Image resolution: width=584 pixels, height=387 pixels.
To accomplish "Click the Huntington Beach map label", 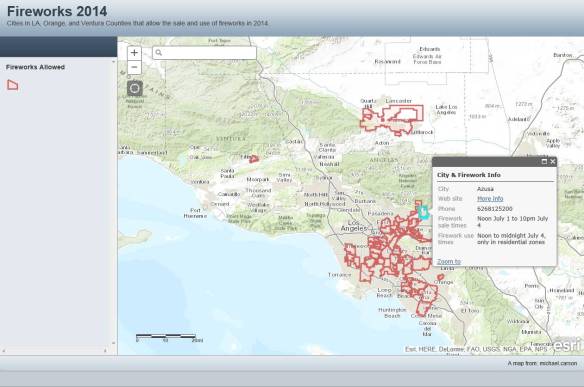I will tap(392, 313).
